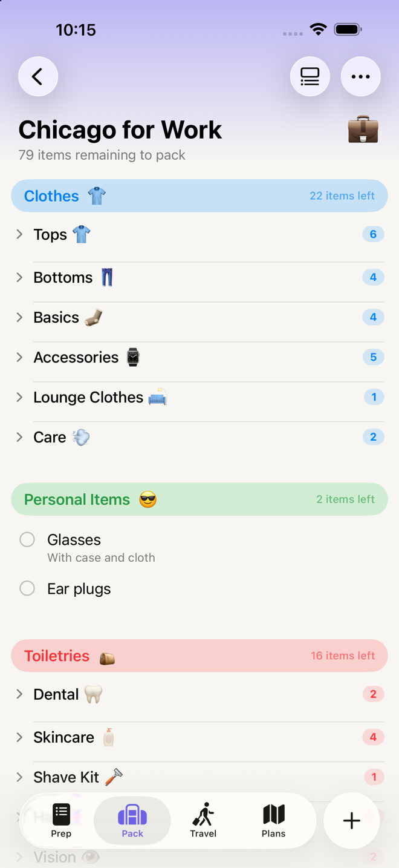Viewport: 399px width, 868px height.
Task: Switch to the Travel tab
Action: [203, 821]
